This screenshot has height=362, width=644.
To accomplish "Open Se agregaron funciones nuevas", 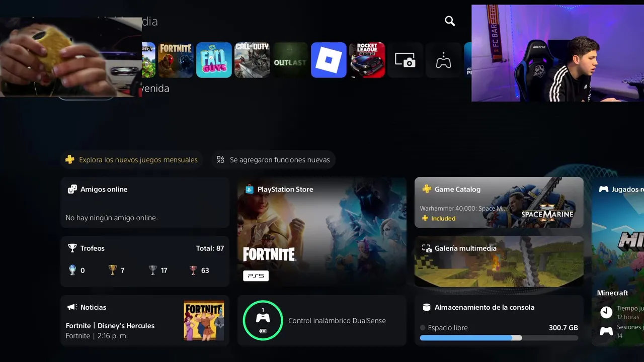I will pyautogui.click(x=274, y=160).
